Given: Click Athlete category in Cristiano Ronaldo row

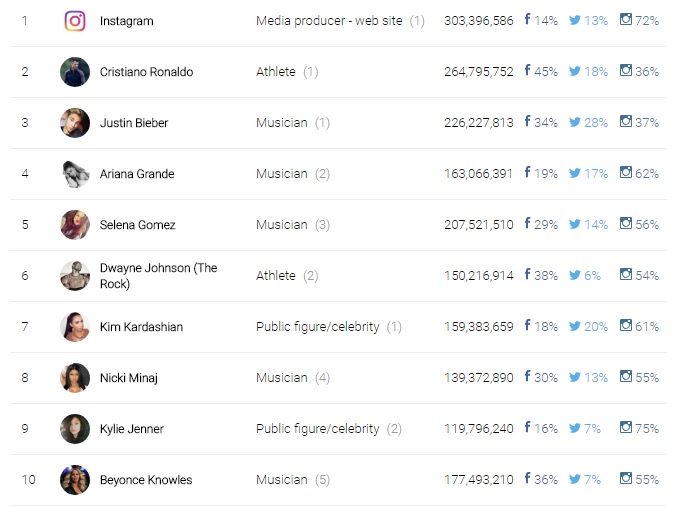Looking at the screenshot, I should coord(276,71).
